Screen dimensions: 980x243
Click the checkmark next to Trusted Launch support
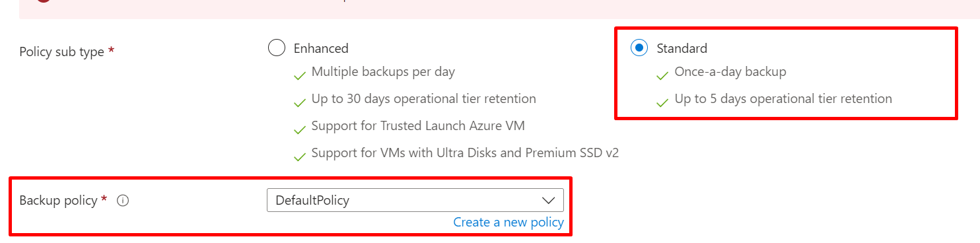[x=300, y=129]
